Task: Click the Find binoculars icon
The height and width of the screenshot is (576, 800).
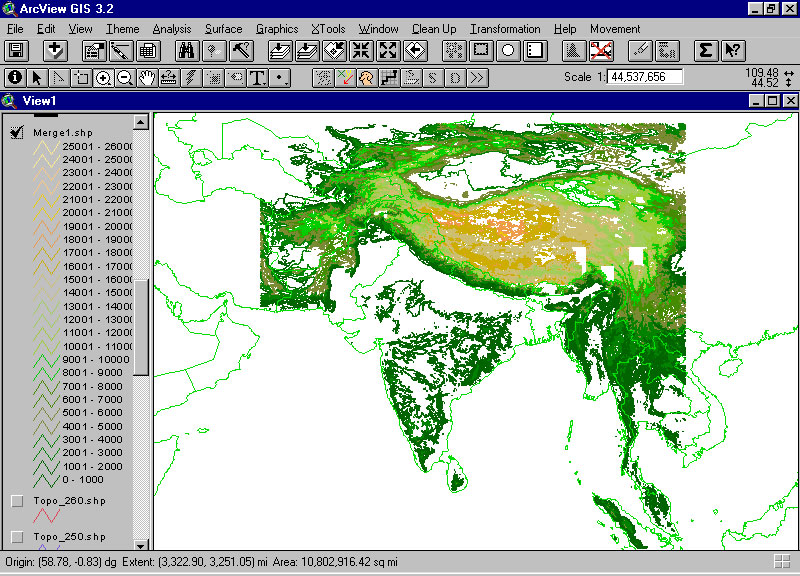Action: click(x=187, y=50)
